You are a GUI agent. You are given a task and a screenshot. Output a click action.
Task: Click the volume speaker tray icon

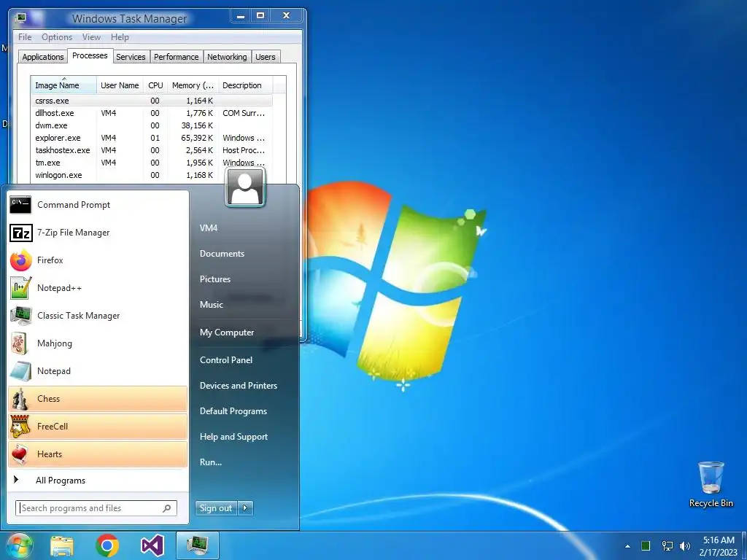[x=685, y=545]
